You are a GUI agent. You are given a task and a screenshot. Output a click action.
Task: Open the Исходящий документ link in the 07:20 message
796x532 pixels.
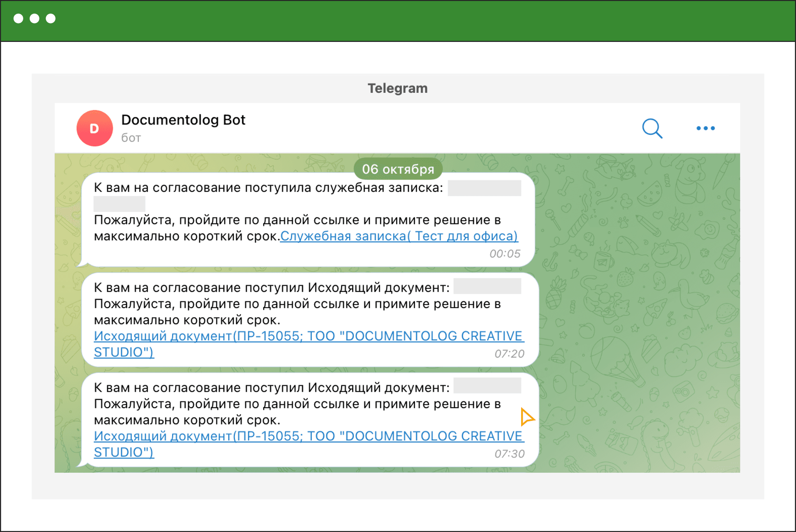tap(308, 336)
